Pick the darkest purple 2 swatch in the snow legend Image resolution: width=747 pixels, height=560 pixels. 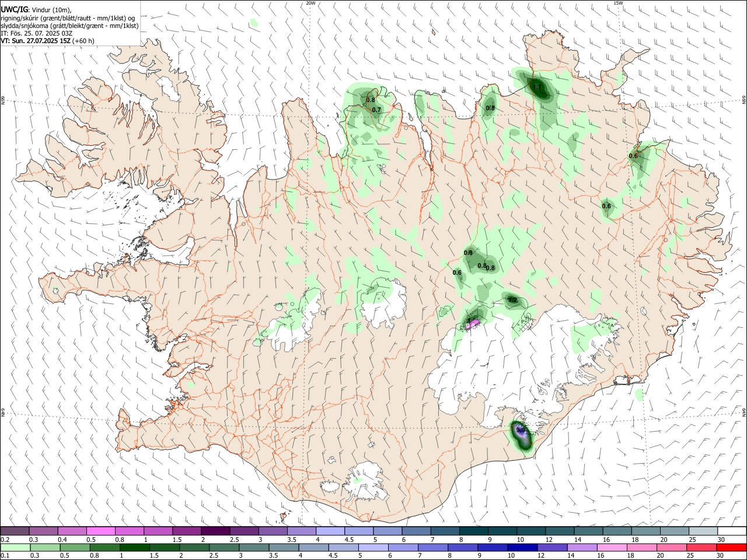coord(215,531)
